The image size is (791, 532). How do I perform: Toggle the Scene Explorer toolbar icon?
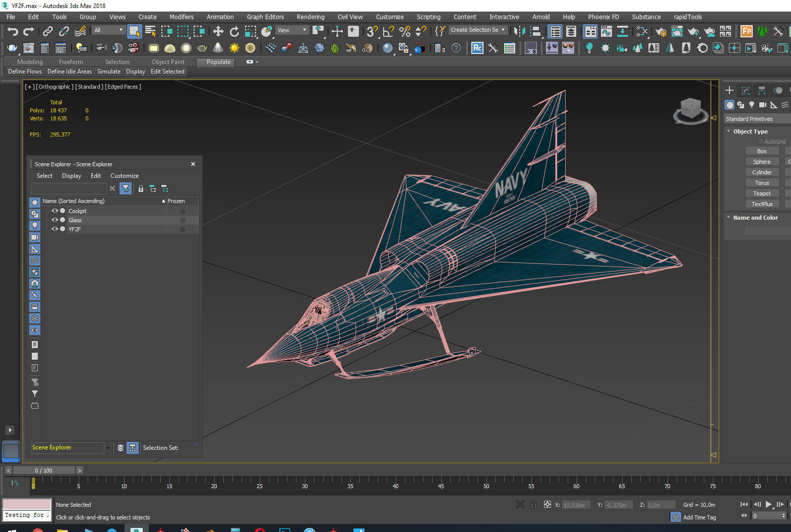click(555, 31)
